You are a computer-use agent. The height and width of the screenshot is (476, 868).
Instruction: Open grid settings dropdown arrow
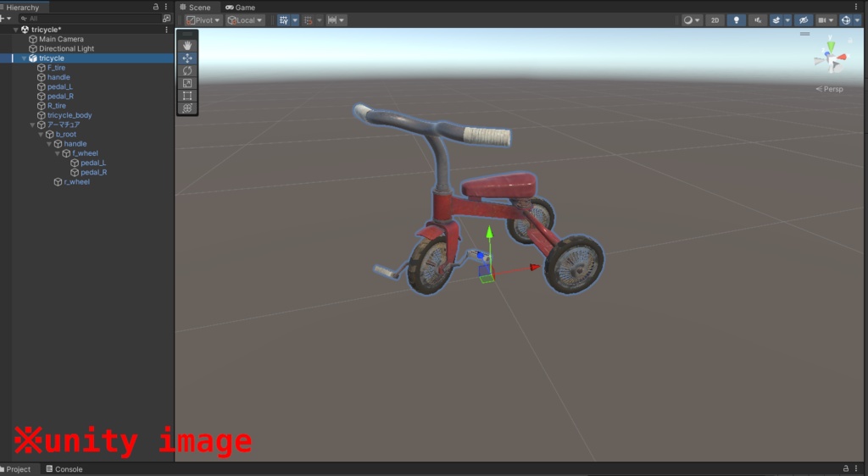tap(295, 19)
